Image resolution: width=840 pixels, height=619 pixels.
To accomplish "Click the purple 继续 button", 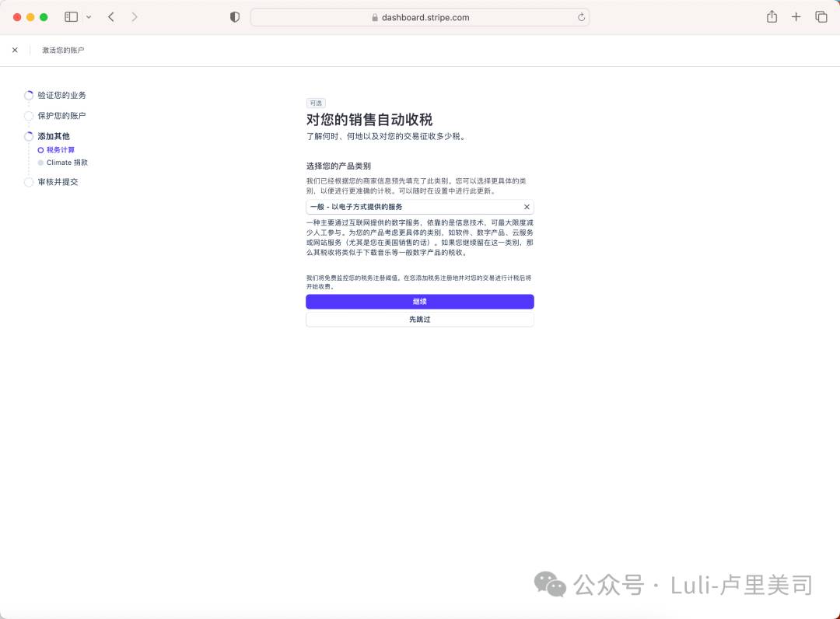I will point(419,302).
